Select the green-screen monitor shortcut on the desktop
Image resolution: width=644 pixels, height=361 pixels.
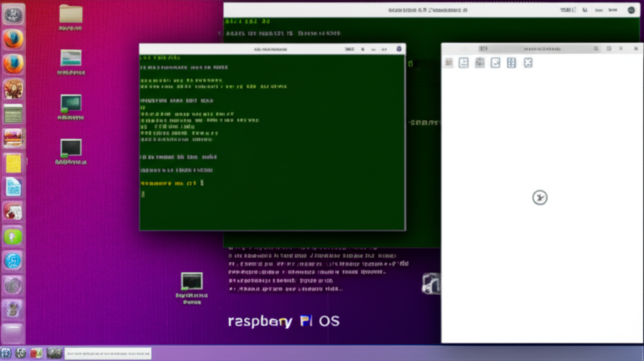click(70, 103)
